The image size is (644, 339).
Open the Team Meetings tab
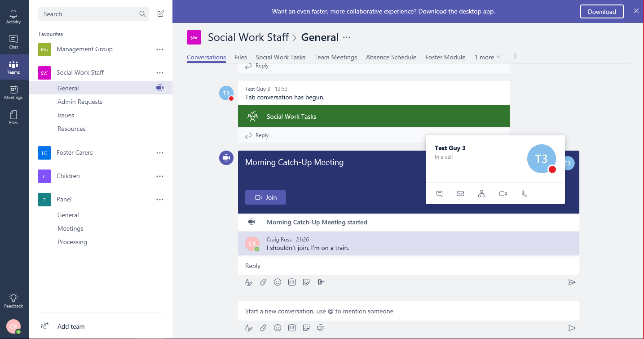click(x=335, y=57)
